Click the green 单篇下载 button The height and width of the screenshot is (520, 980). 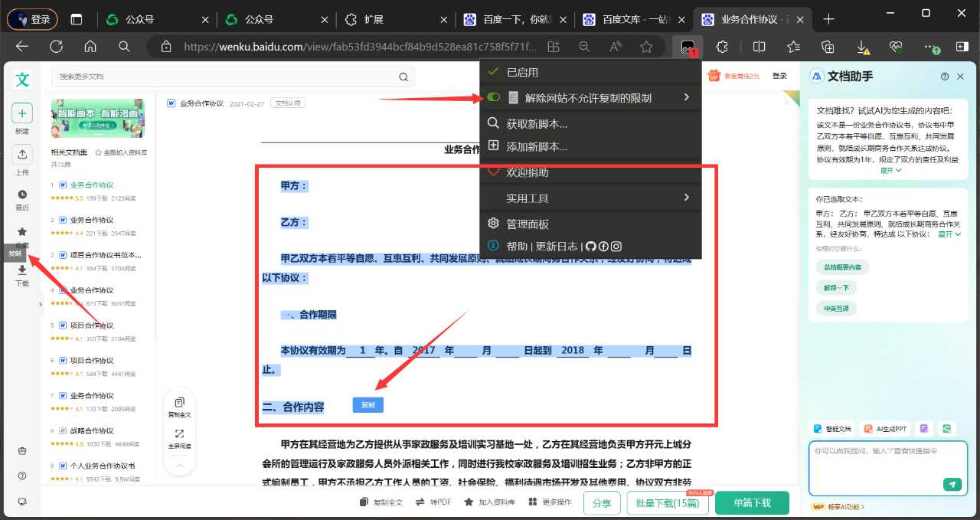point(752,503)
